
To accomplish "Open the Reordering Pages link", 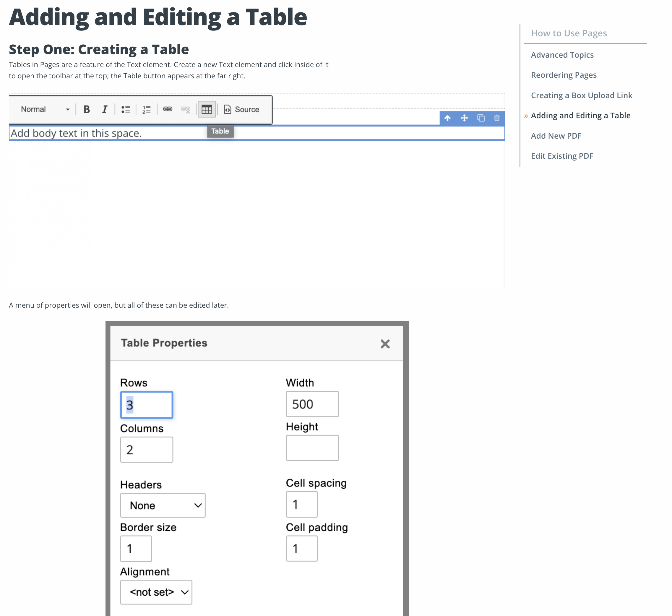I will pos(564,75).
